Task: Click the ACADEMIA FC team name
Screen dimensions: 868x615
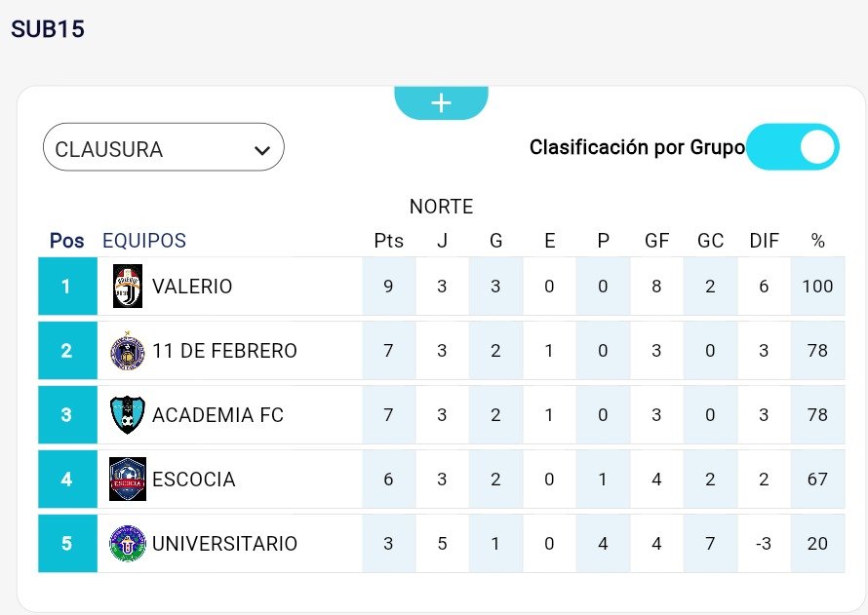Action: click(x=217, y=415)
